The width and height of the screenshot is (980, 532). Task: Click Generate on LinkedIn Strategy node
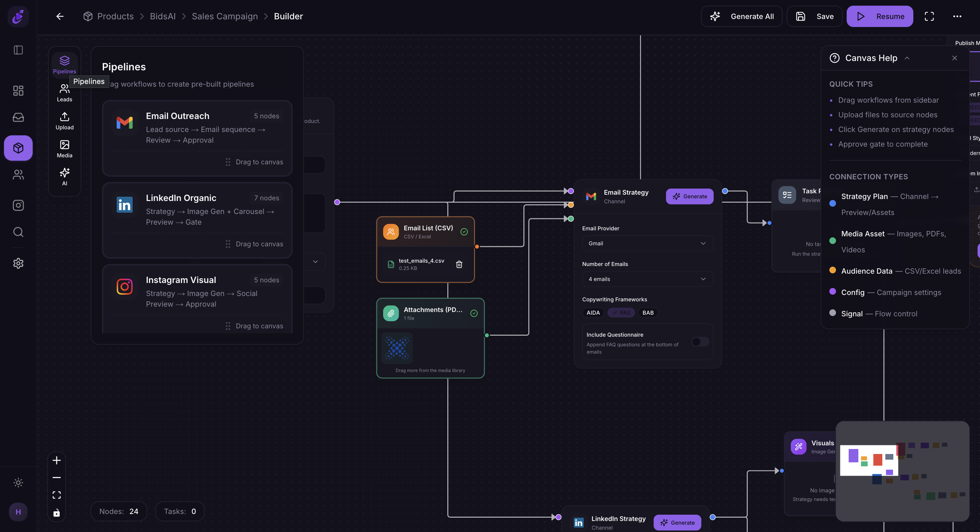677,522
